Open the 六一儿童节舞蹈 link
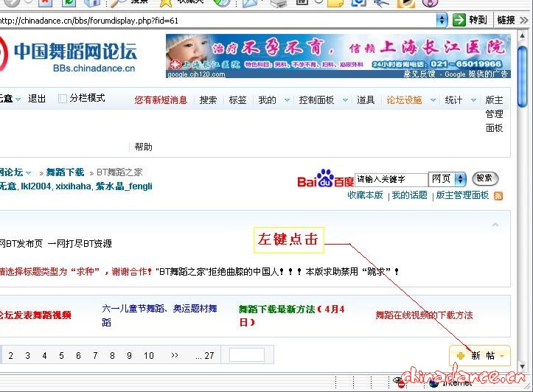533x392 pixels. [159, 315]
